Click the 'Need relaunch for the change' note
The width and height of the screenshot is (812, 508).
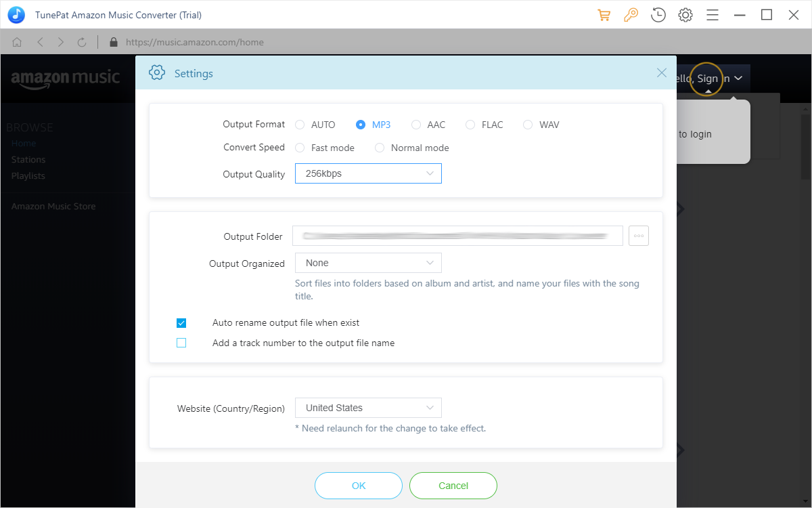[x=390, y=428]
